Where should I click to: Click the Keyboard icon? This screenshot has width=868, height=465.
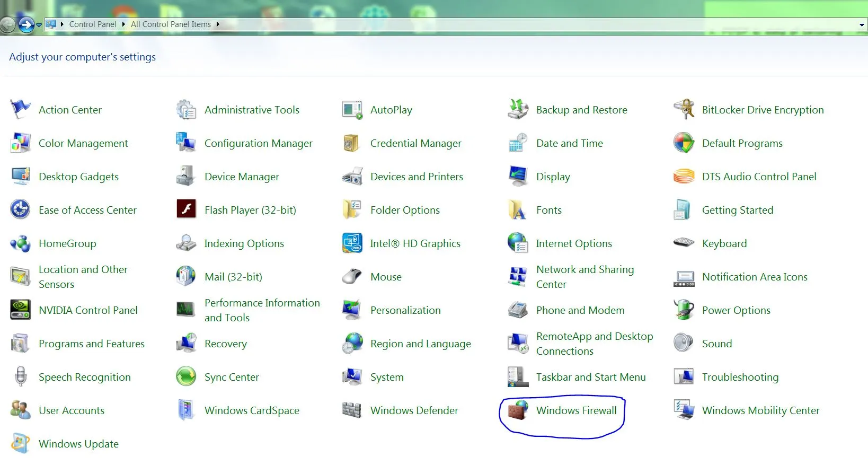pos(684,243)
